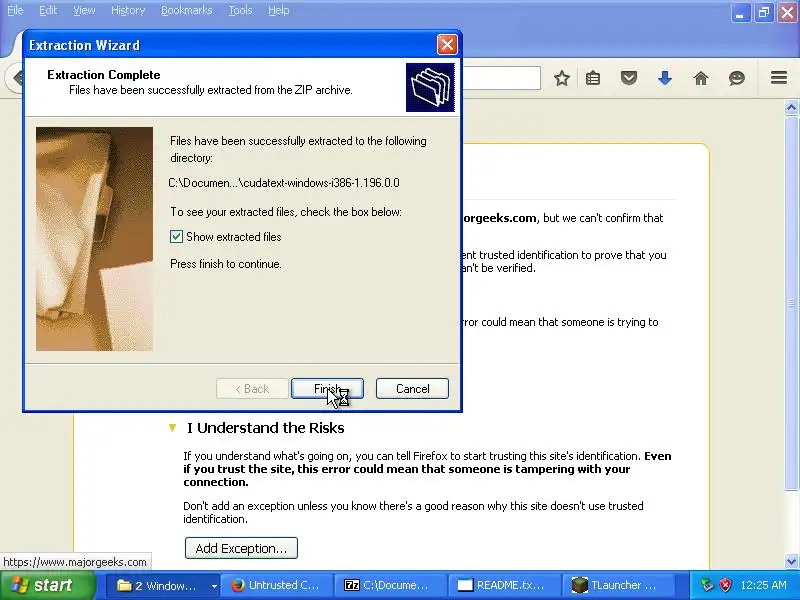Click the Firefox vertical scrollbar thumb
Image resolution: width=800 pixels, height=600 pixels.
tap(791, 303)
